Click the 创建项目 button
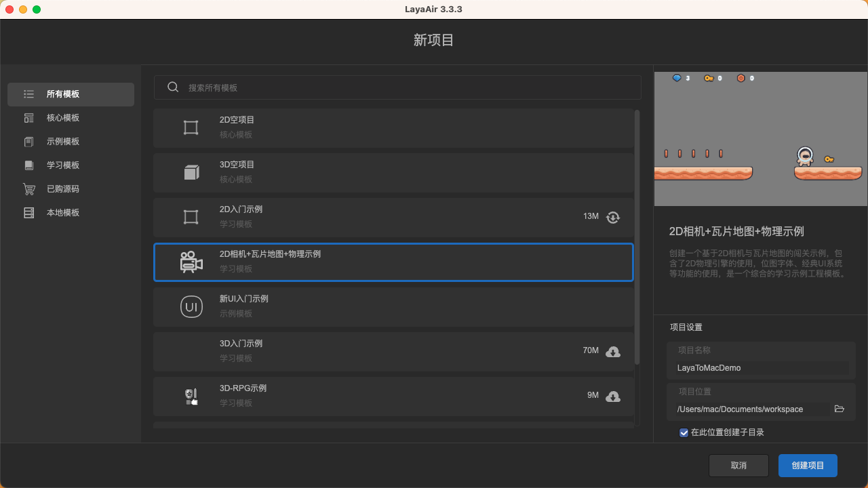868x488 pixels. point(808,466)
